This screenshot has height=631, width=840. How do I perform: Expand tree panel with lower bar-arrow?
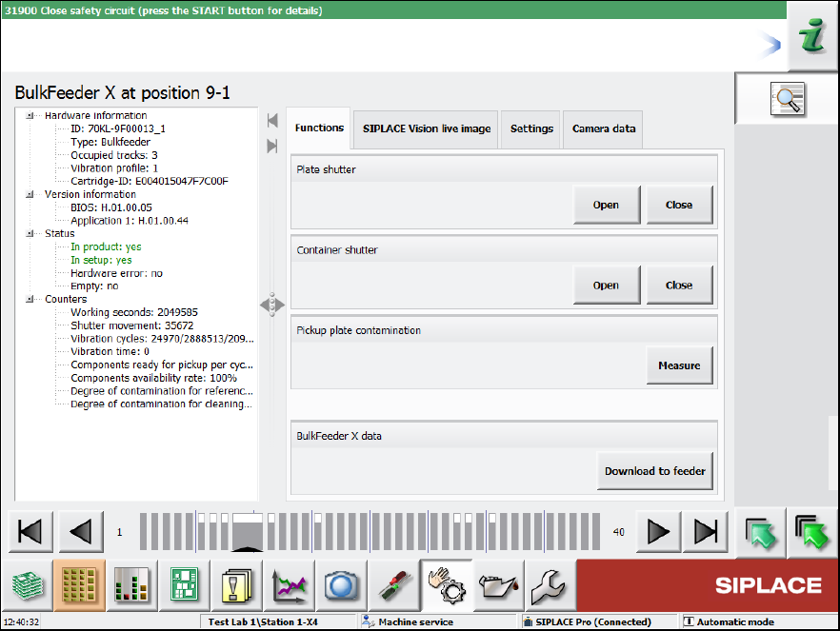272,146
